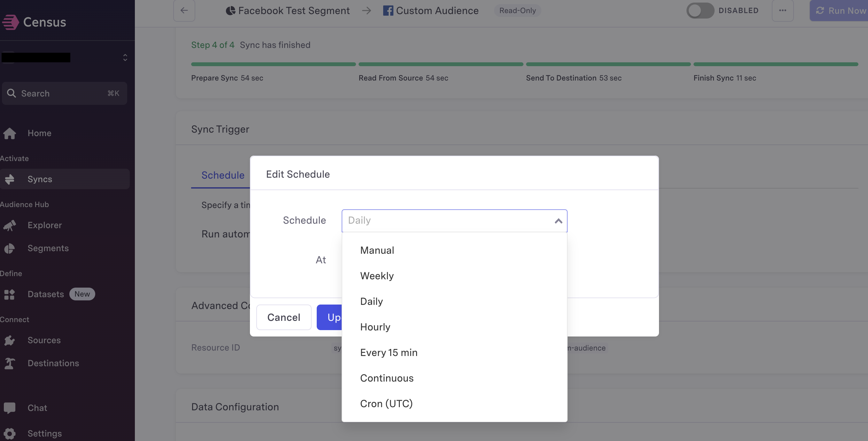Click 'Prepare Sync 54 sec' label

coord(227,78)
